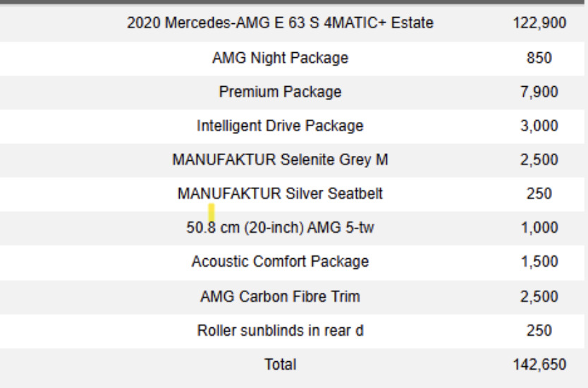Click the MANUFAKTUR Silver Seatbelt label
Screen dimensions: 588x388
(x=280, y=194)
